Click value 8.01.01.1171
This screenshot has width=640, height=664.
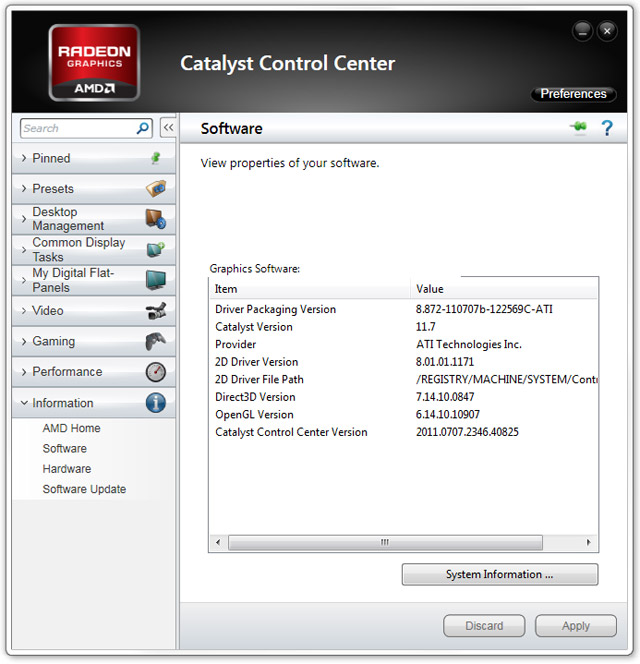point(445,362)
